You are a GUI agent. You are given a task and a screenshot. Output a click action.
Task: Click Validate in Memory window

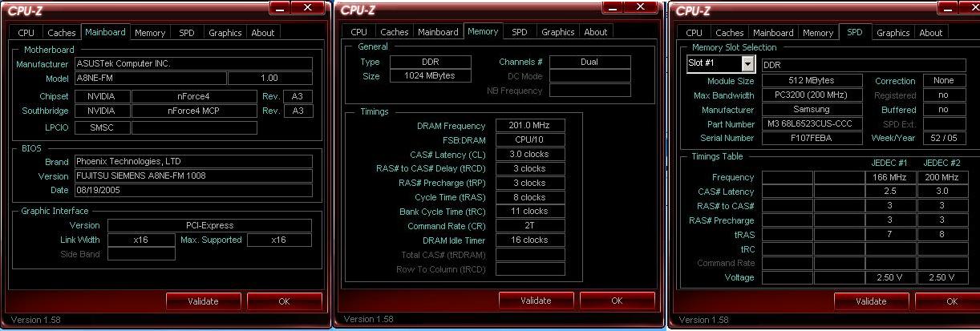point(536,301)
